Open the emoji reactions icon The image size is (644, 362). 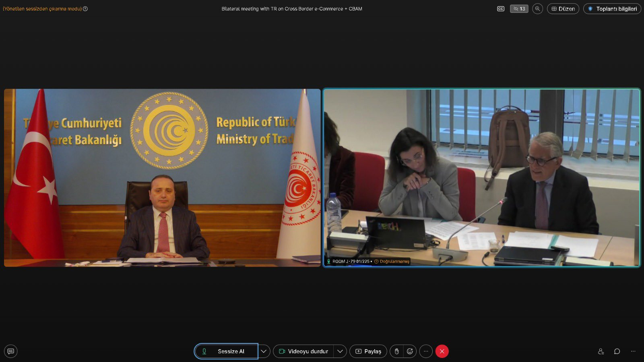point(410,351)
